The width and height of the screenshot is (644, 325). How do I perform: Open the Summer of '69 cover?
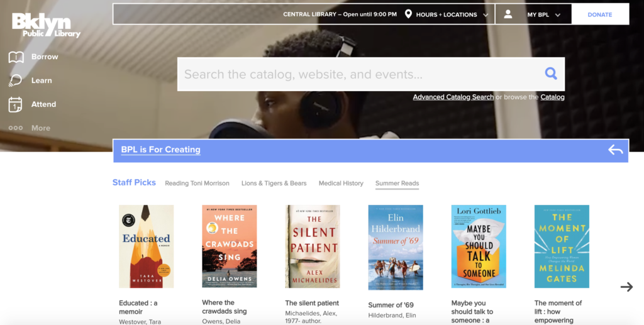pyautogui.click(x=396, y=248)
